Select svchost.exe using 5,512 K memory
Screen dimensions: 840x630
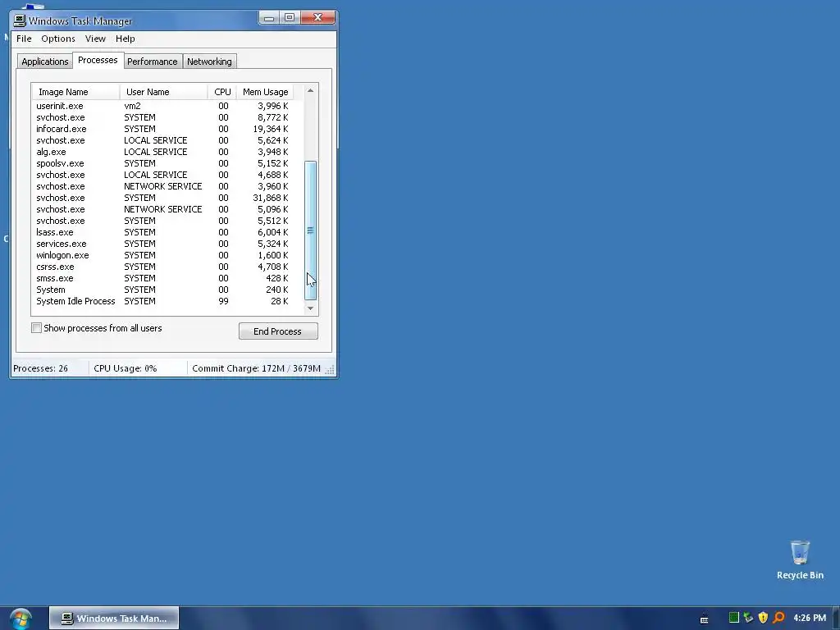(x=162, y=221)
